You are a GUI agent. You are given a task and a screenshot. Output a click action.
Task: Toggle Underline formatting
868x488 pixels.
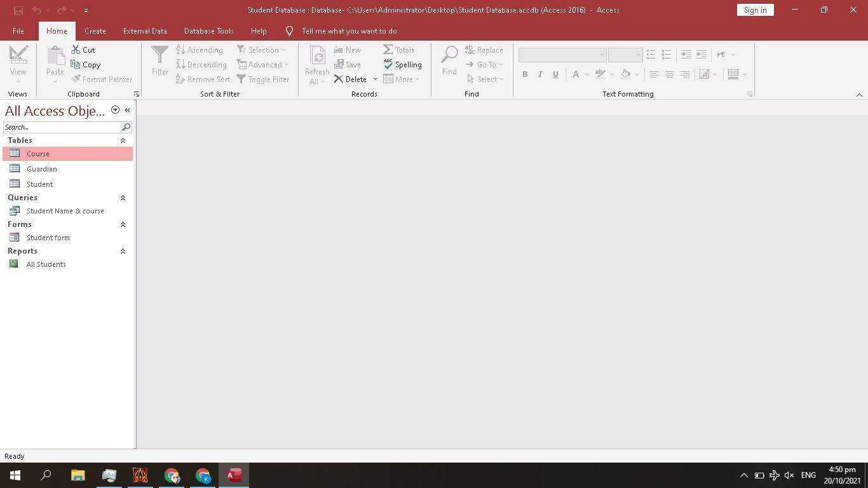pos(555,74)
